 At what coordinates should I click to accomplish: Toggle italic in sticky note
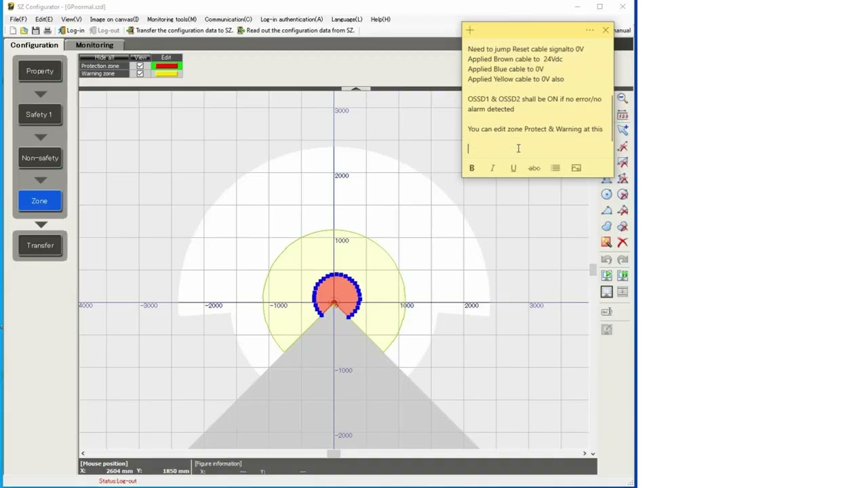click(492, 168)
